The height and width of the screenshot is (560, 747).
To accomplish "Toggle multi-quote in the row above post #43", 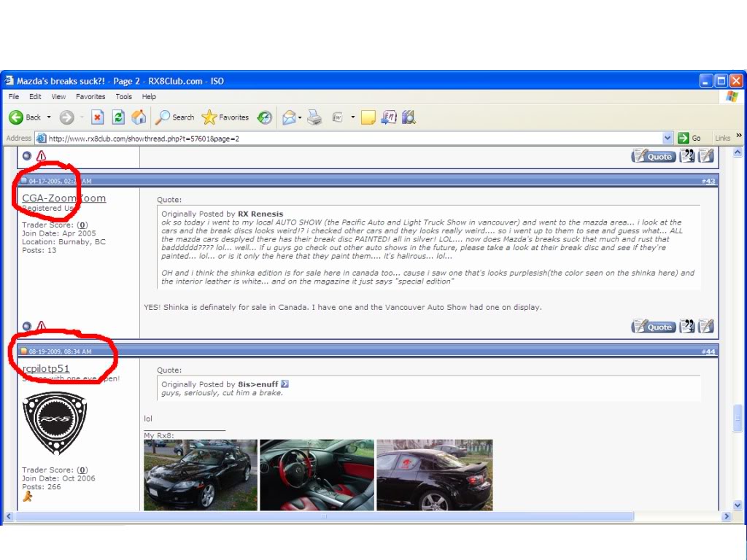I will pos(687,156).
